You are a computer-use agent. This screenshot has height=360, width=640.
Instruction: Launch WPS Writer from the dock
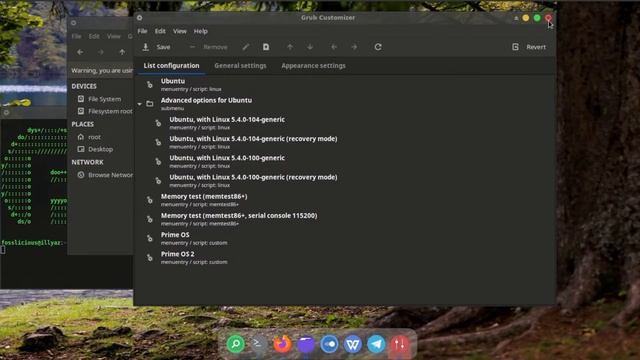(x=353, y=344)
